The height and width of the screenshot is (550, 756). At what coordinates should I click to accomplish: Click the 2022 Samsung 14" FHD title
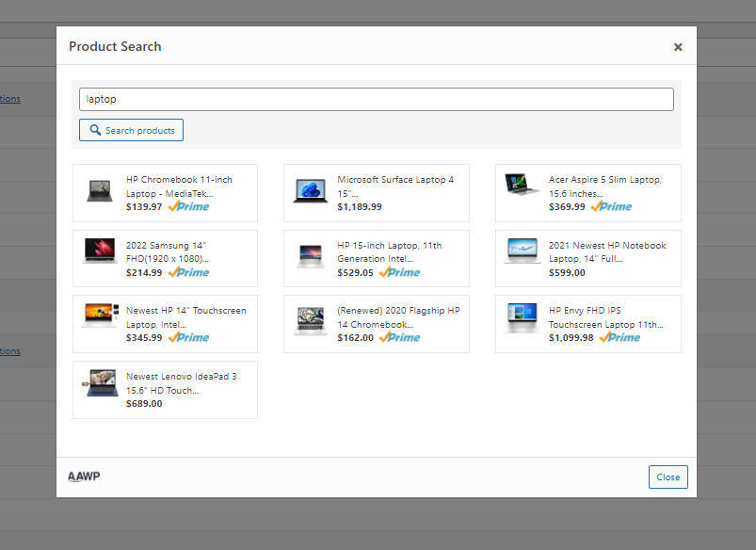click(x=168, y=251)
